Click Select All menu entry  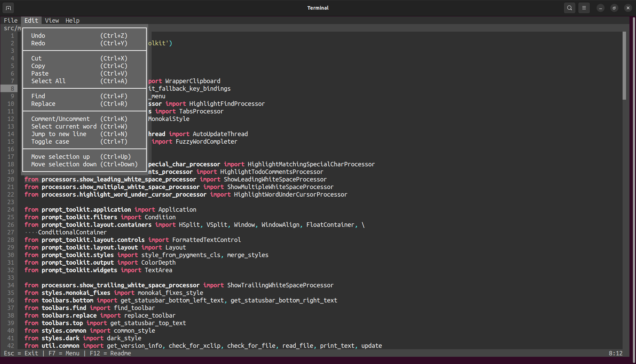click(48, 81)
